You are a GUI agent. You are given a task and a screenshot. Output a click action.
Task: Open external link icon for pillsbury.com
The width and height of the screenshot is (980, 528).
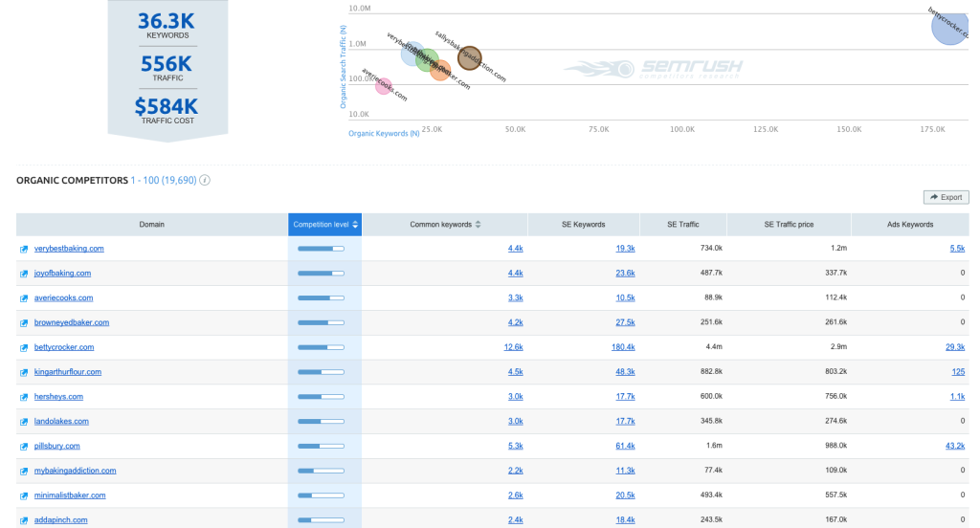pos(24,446)
